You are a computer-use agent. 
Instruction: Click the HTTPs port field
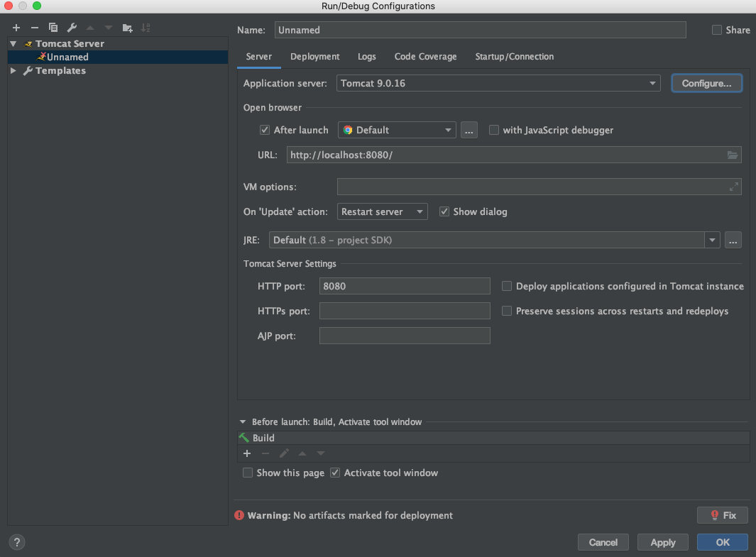[x=405, y=311]
